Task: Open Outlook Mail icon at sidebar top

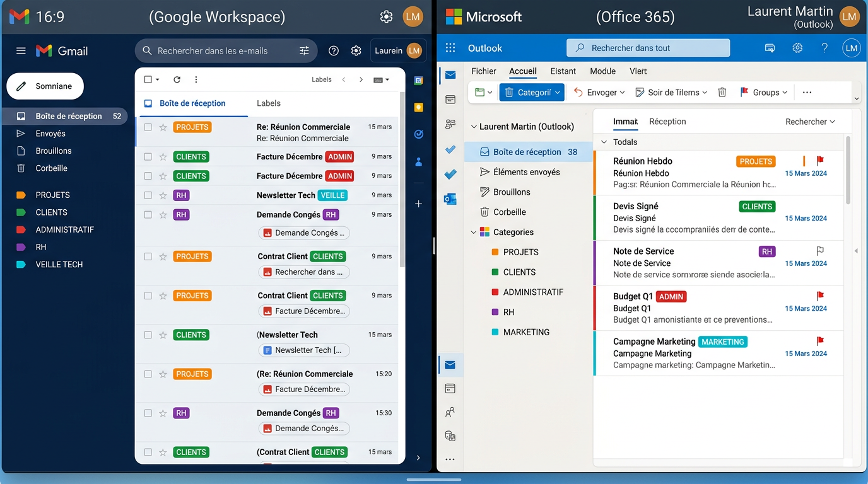Action: (x=450, y=75)
